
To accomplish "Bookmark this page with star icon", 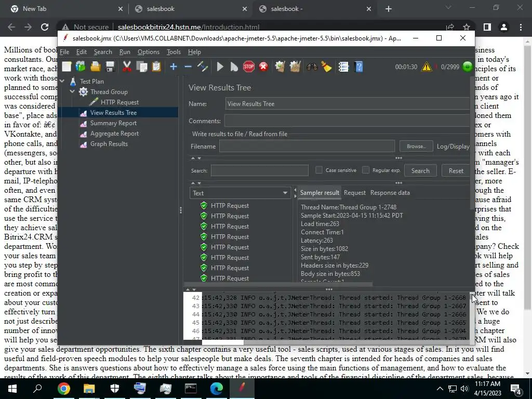I will (467, 27).
